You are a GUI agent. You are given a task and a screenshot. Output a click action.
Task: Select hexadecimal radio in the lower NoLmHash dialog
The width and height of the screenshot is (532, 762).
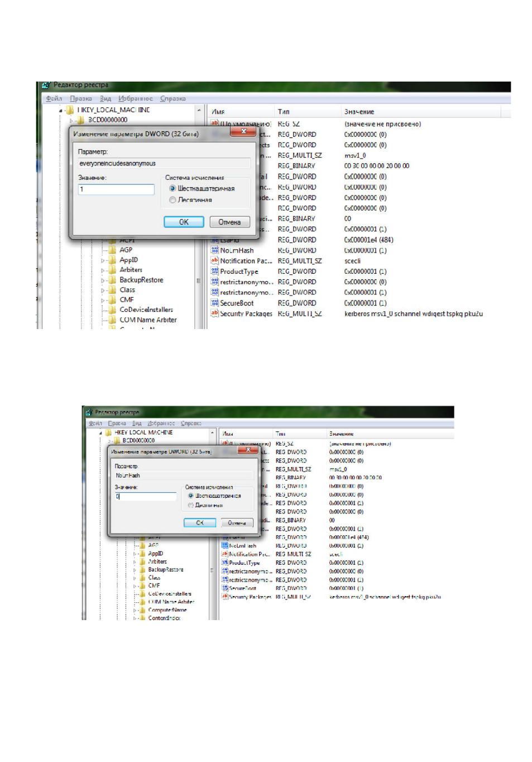191,496
